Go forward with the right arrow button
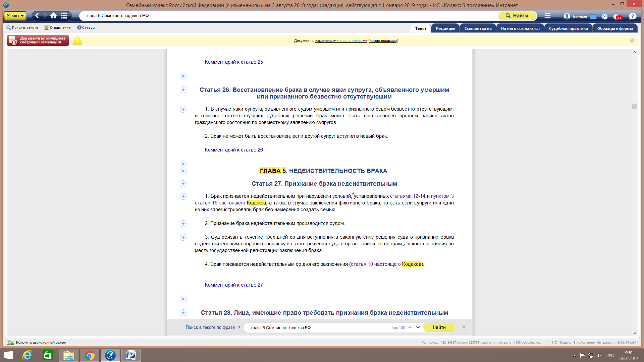Viewport: 644px width, 362px height. (x=45, y=15)
